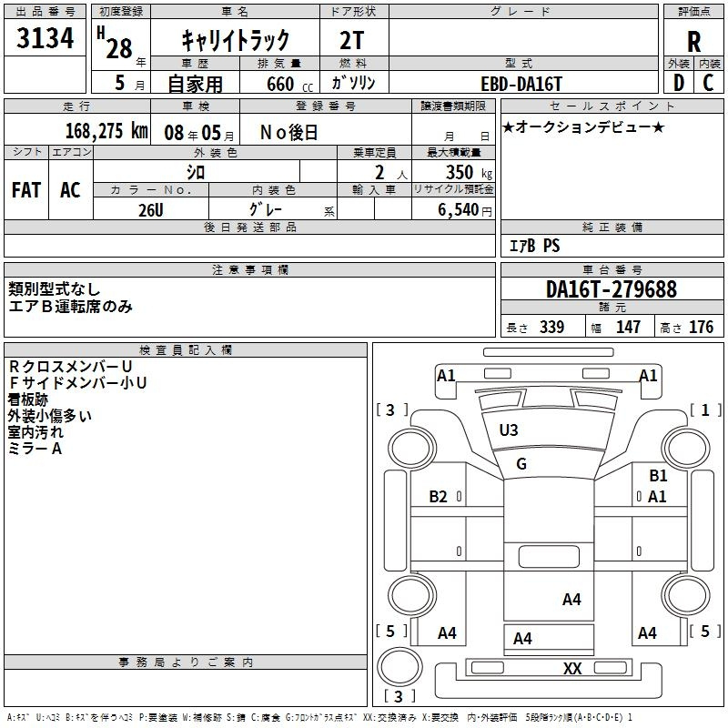Click the exterior color シロ
This screenshot has width=728, height=728.
click(196, 172)
